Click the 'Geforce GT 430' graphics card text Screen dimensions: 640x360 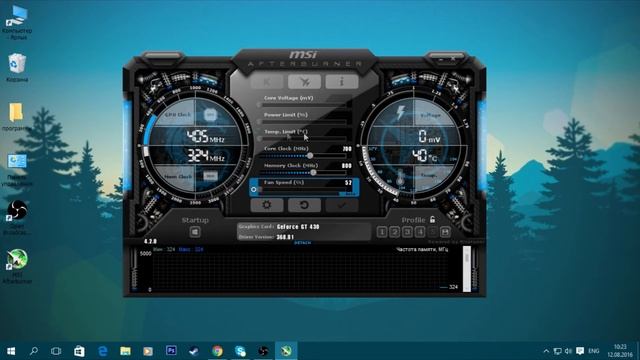point(298,227)
